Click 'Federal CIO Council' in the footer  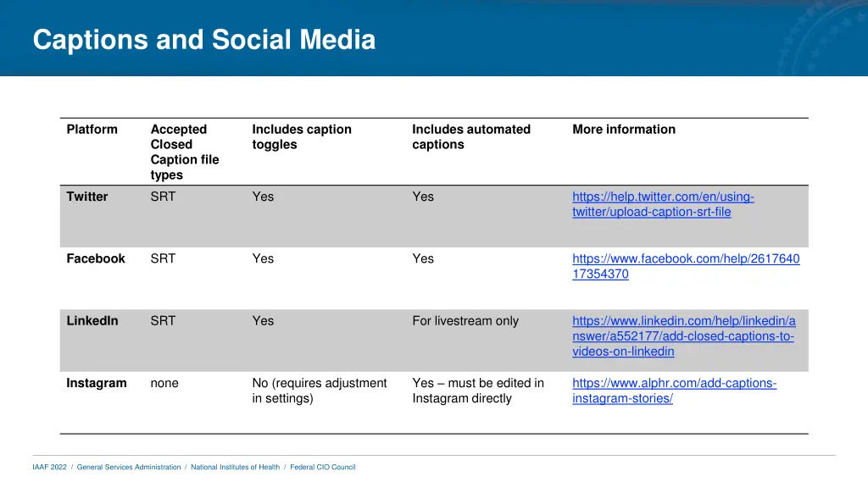point(323,467)
